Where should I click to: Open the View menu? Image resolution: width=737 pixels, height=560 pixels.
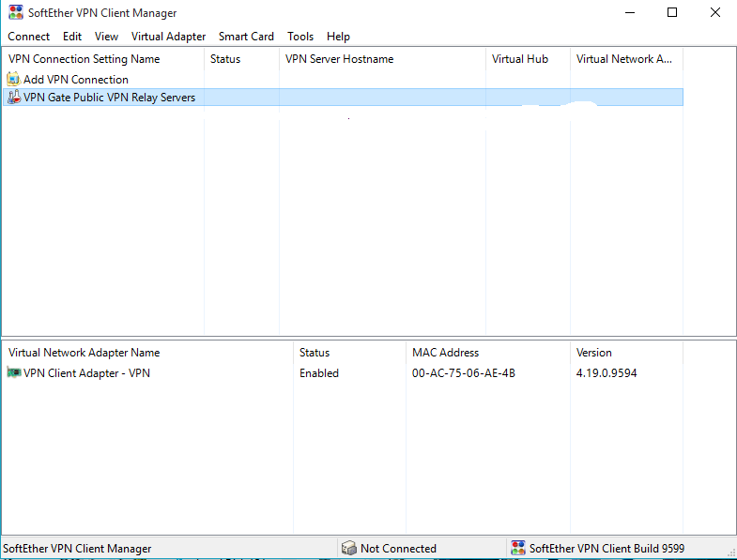pyautogui.click(x=106, y=37)
